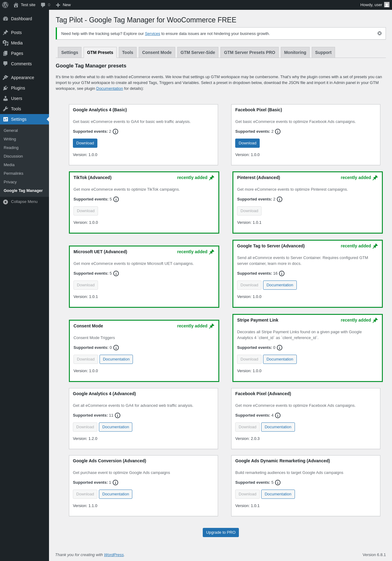The width and height of the screenshot is (392, 561).
Task: Show info for Google Ads Dynamic Remarketing events
Action: click(278, 483)
